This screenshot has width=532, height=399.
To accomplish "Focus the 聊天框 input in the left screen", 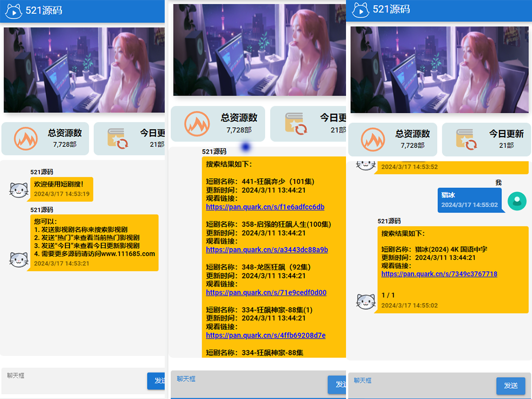I will [x=74, y=380].
